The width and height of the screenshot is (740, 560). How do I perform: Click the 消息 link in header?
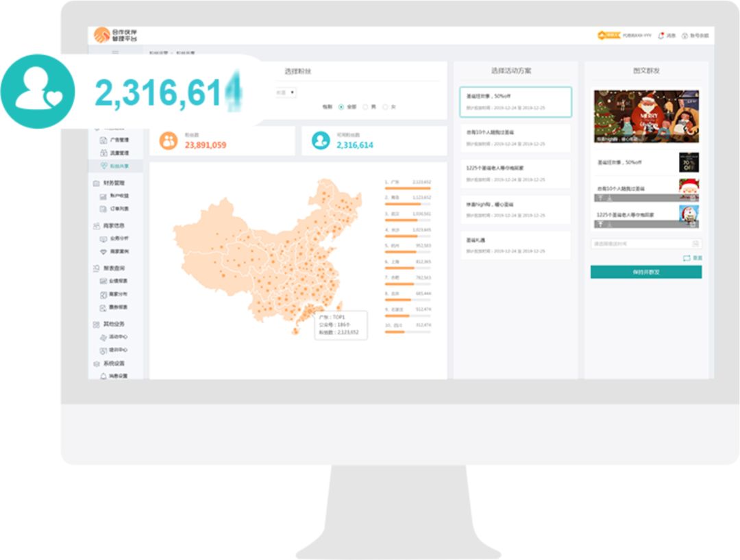[671, 36]
